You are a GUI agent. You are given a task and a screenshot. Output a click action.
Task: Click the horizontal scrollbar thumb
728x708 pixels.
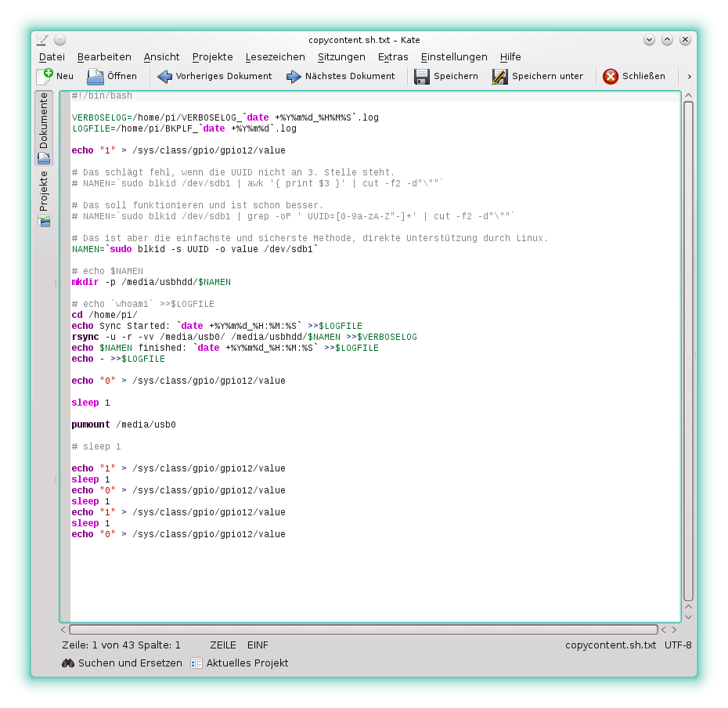pyautogui.click(x=363, y=630)
